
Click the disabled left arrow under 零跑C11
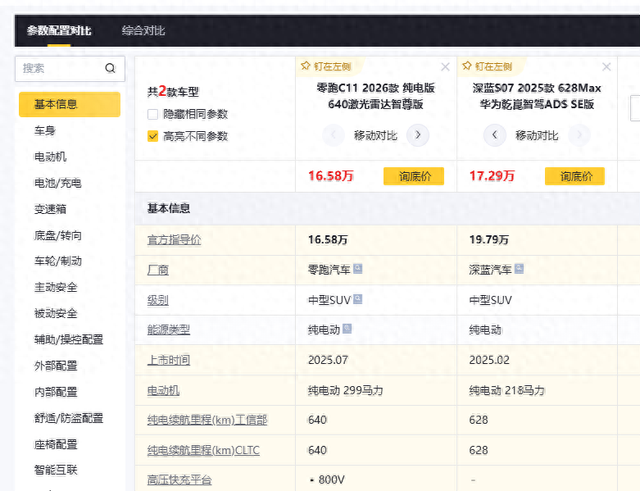point(333,135)
